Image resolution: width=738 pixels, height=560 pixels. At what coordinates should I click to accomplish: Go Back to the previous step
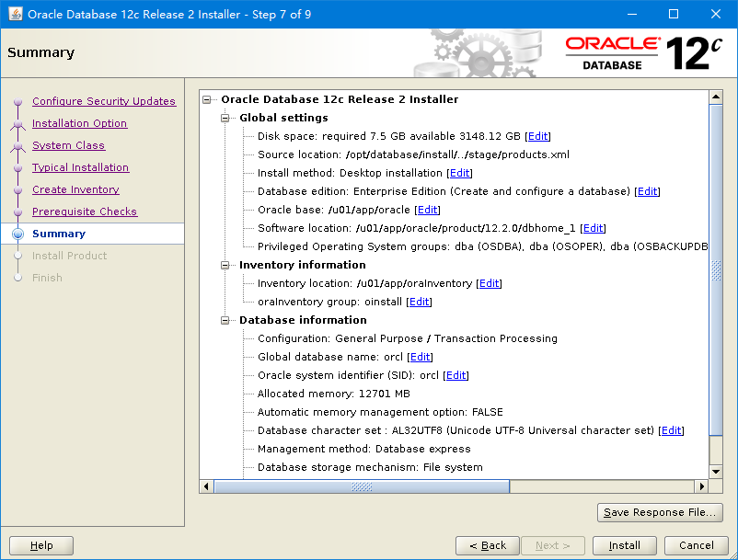[x=488, y=545]
